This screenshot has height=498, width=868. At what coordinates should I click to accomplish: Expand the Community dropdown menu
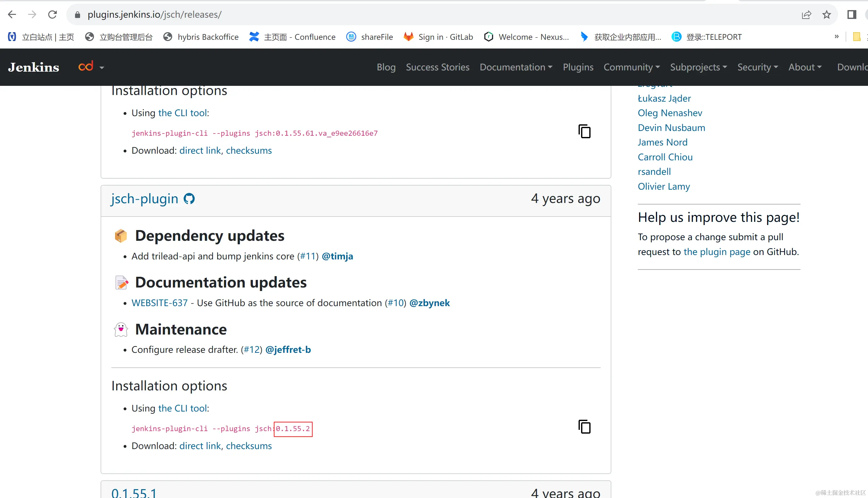pyautogui.click(x=632, y=68)
